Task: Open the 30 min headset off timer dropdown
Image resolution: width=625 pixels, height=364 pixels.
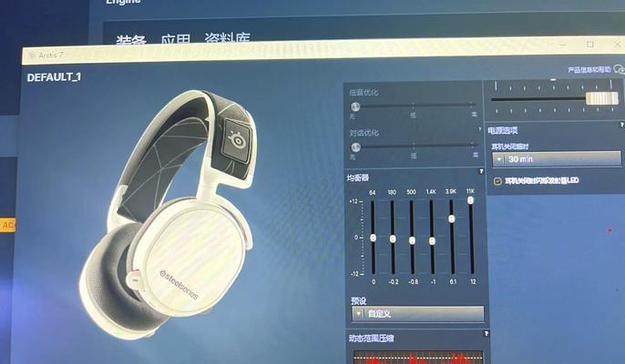Action: [557, 159]
